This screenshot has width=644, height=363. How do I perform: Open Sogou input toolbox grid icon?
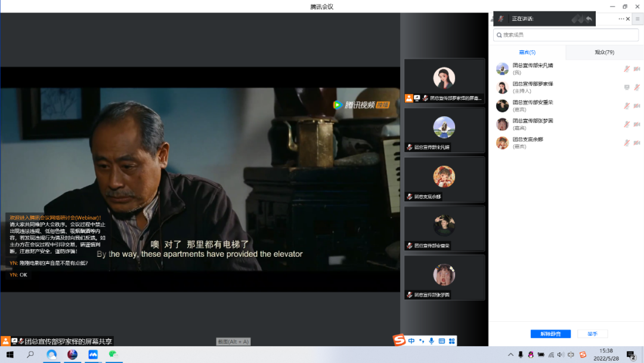[452, 341]
